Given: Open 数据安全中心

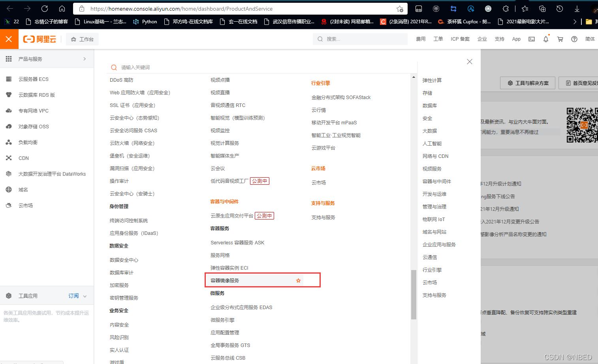Looking at the screenshot, I should (124, 260).
